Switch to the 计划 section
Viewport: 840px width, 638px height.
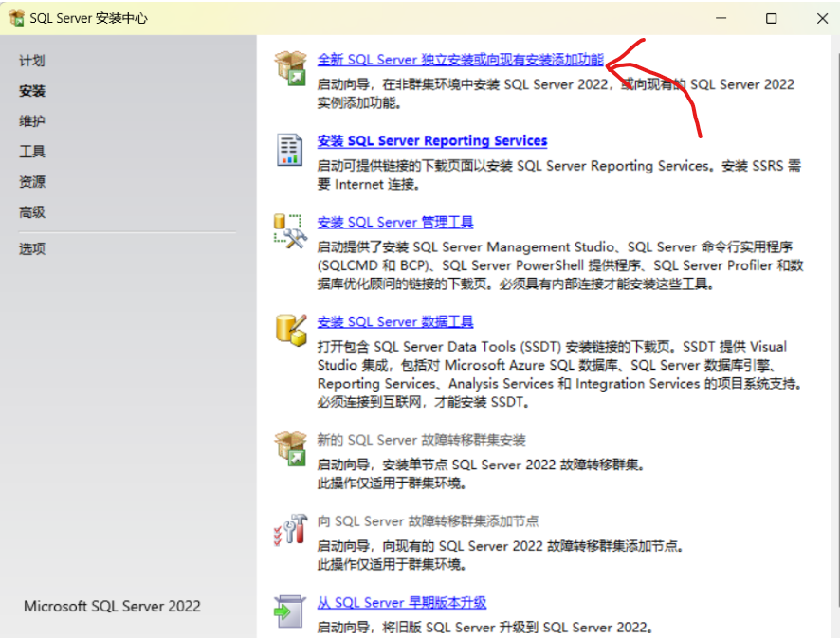pyautogui.click(x=34, y=61)
